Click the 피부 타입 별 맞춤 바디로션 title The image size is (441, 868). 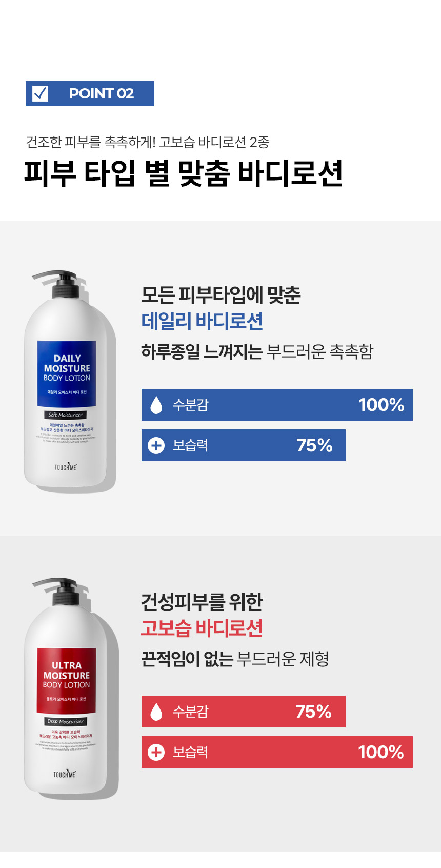pyautogui.click(x=184, y=173)
